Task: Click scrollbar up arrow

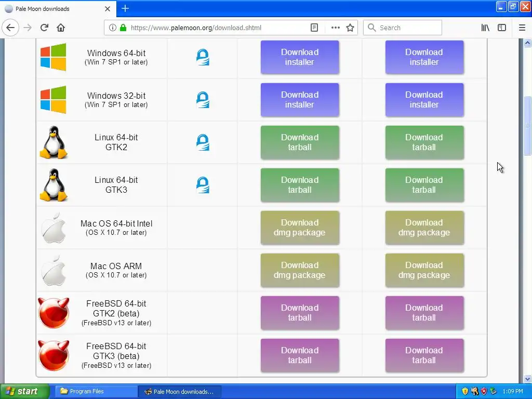Action: tap(527, 43)
